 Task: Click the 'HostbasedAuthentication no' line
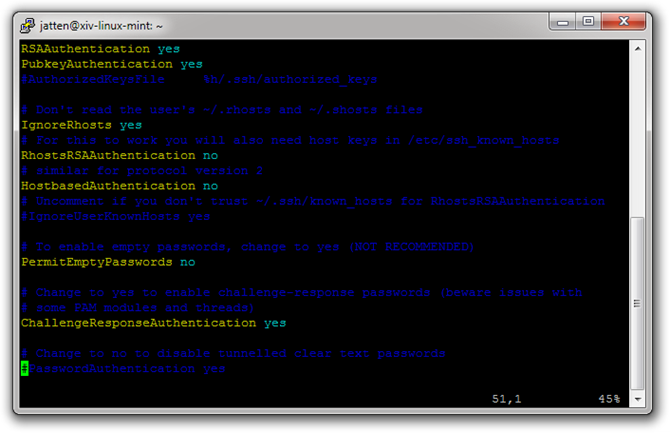coord(120,186)
